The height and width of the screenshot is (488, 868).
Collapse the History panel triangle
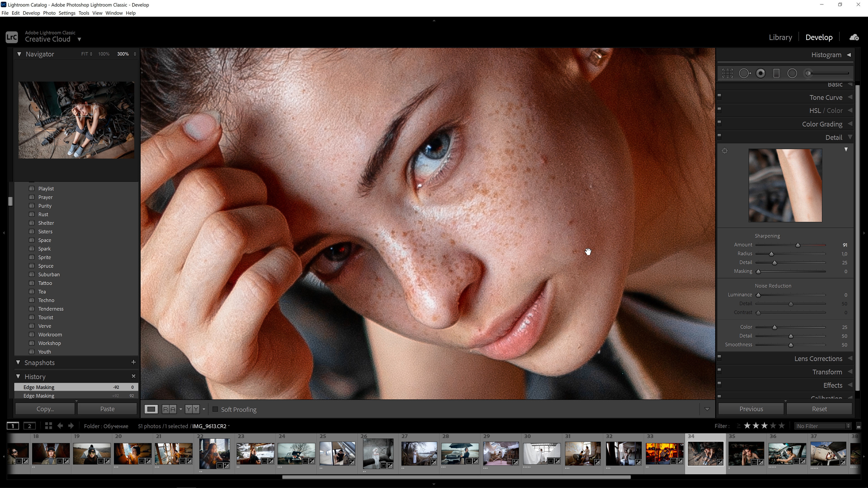click(18, 377)
